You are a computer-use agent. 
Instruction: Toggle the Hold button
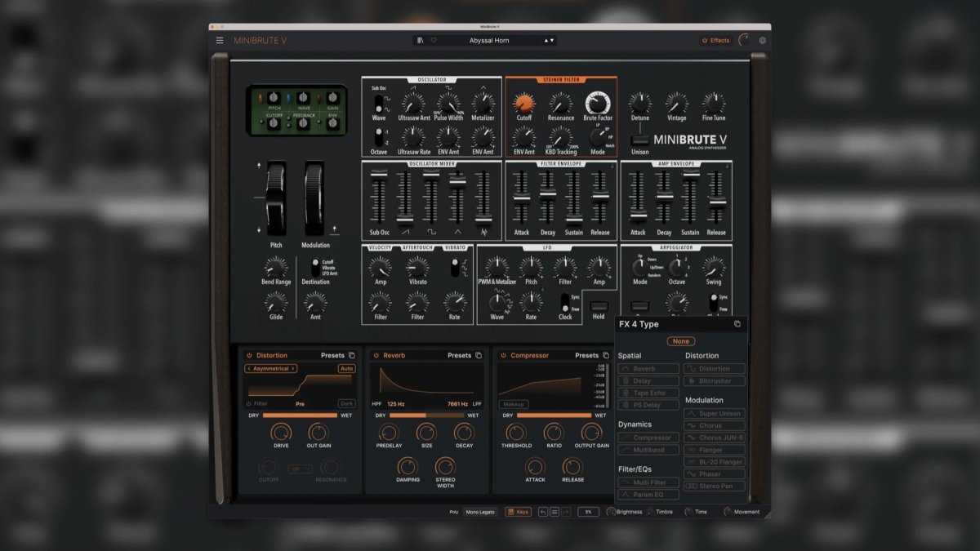click(x=599, y=306)
